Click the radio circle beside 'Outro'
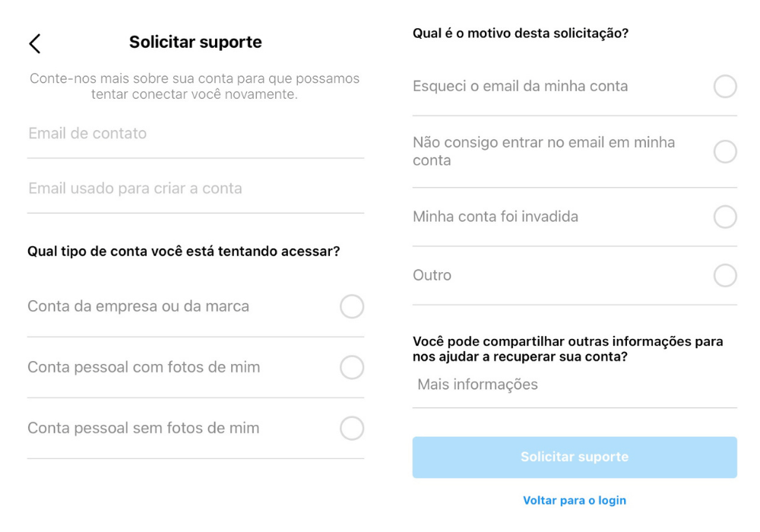This screenshot has height=532, width=760. click(x=727, y=275)
